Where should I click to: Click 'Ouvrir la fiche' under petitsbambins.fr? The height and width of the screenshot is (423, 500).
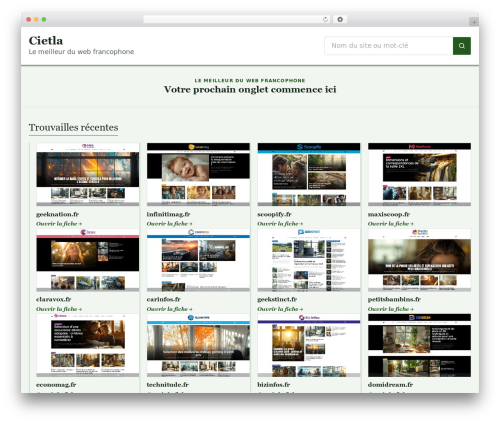(391, 309)
